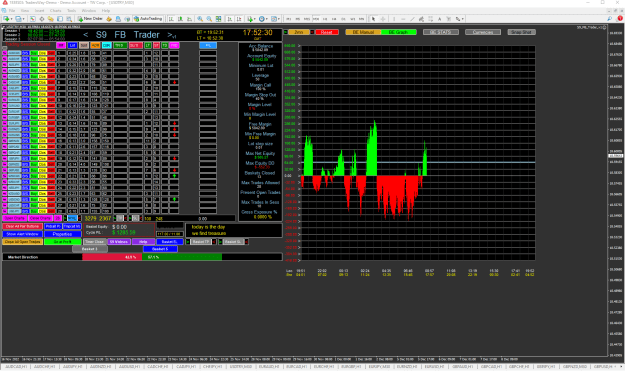This screenshot has height=371, width=625.
Task: Click red Market Direction bar segment
Action: [x=112, y=257]
